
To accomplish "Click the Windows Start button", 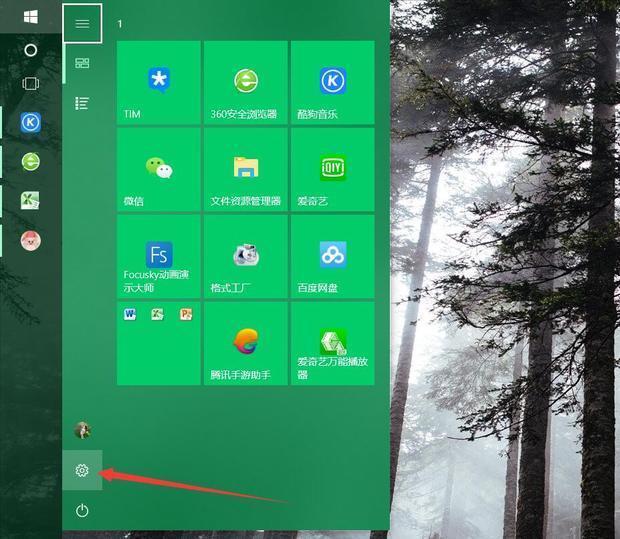I will [31, 17].
